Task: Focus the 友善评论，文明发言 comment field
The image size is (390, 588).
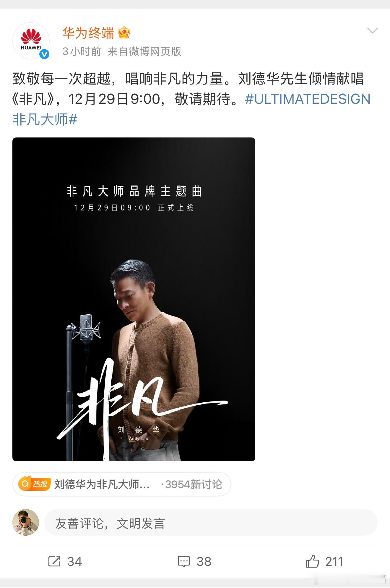Action: click(211, 522)
